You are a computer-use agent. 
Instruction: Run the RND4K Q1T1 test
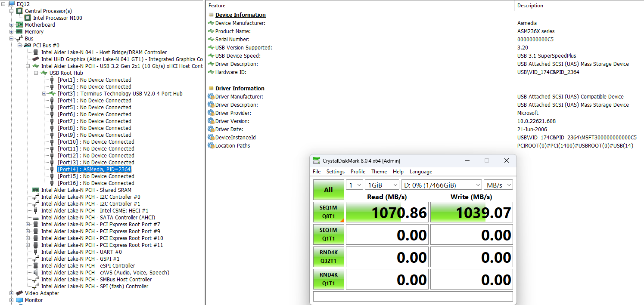[328, 279]
